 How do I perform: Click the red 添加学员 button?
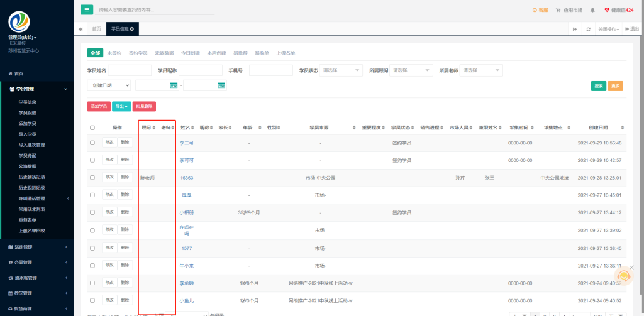99,106
